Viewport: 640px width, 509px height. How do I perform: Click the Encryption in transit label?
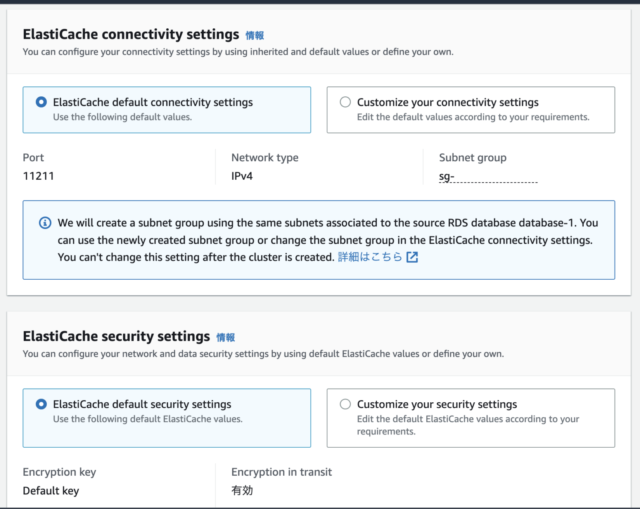pos(282,472)
